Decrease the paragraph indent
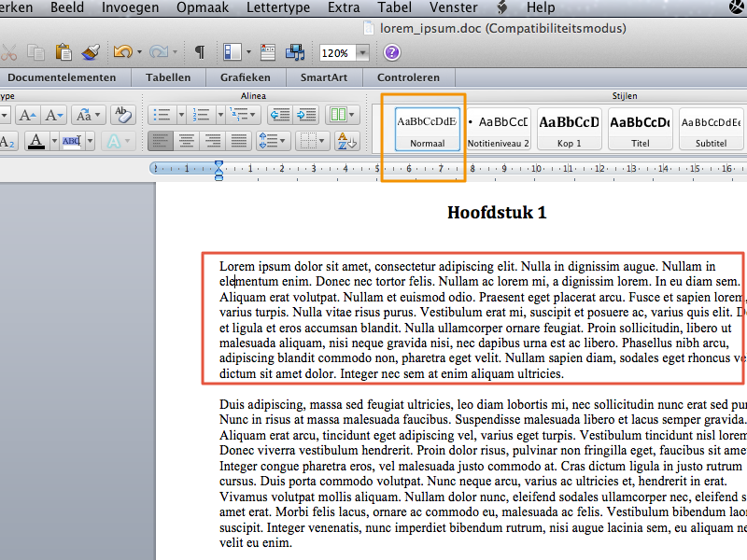The image size is (747, 560). [280, 115]
